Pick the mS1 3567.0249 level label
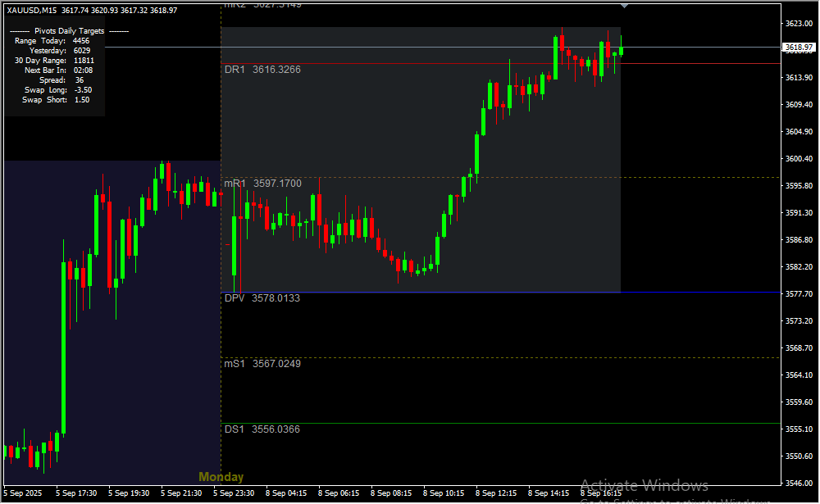Viewport: 820px width, 504px height. pyautogui.click(x=262, y=363)
